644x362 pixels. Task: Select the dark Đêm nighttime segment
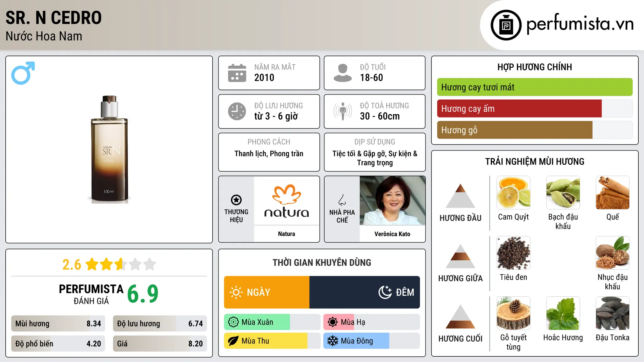coord(365,292)
